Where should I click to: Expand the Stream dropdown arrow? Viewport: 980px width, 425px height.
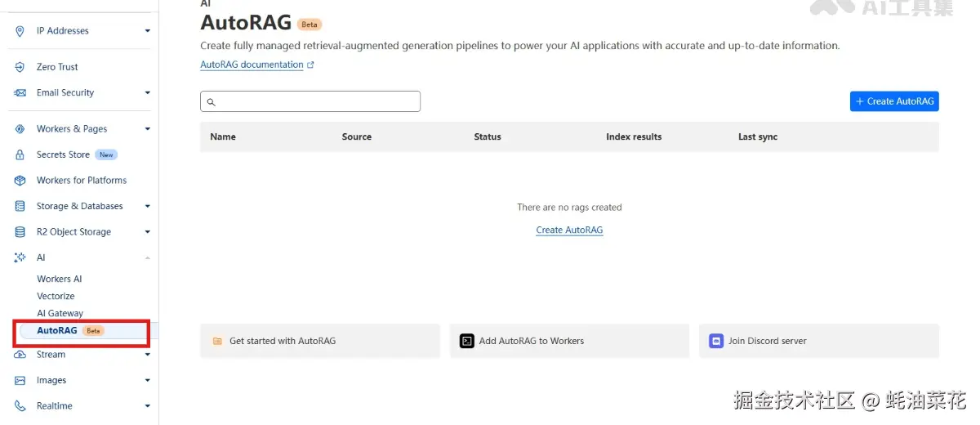[x=148, y=355]
